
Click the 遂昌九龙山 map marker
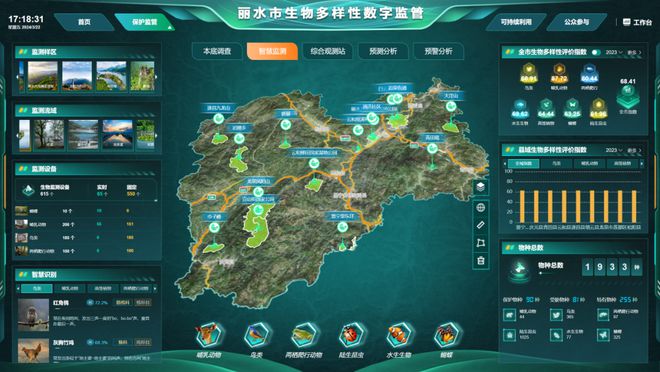[x=218, y=118]
